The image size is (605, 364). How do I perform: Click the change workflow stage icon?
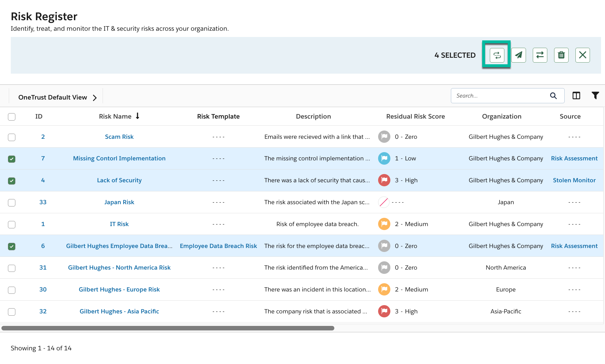point(497,55)
